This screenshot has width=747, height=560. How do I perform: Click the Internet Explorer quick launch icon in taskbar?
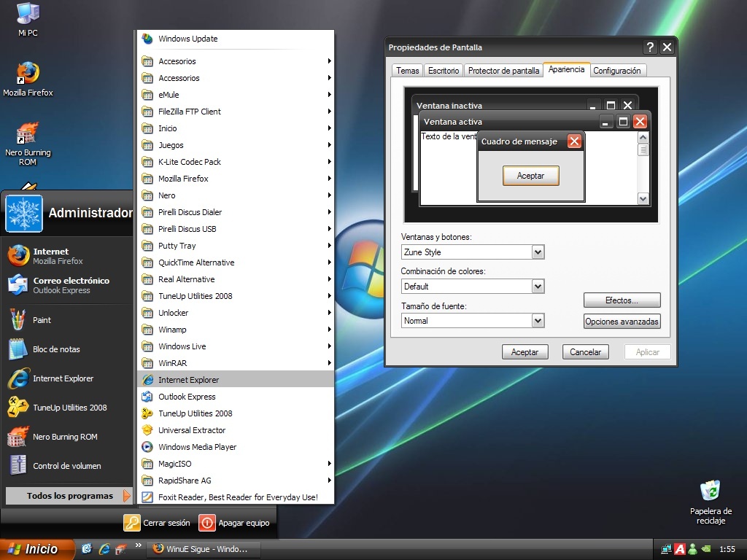(104, 549)
